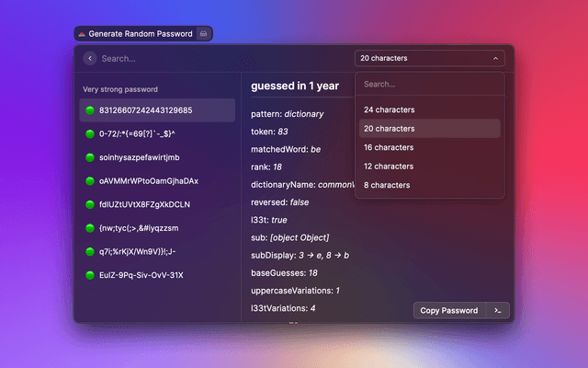Click the chevron on the length dropdown

496,58
